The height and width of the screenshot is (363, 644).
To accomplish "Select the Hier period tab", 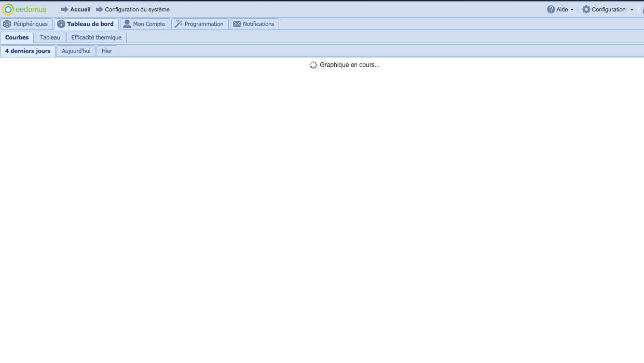I will (x=107, y=51).
